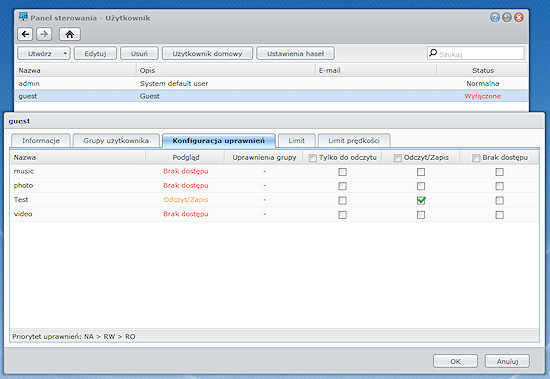The height and width of the screenshot is (379, 550).
Task: Switch to the Grupy użytkownika tab
Action: coord(116,141)
